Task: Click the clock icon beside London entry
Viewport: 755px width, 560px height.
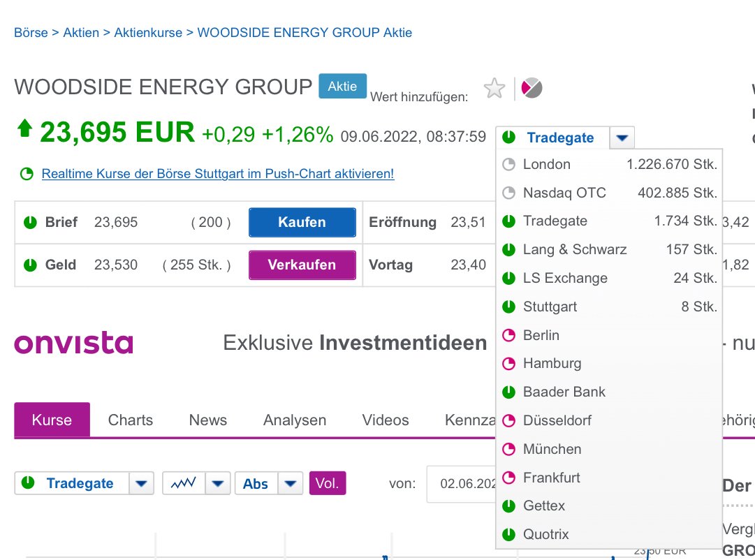Action: coord(509,165)
